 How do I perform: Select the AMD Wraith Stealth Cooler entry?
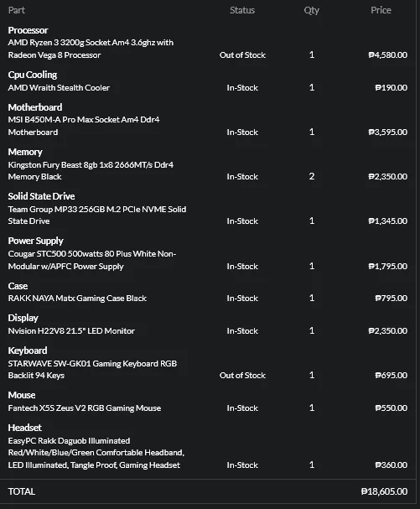point(59,88)
